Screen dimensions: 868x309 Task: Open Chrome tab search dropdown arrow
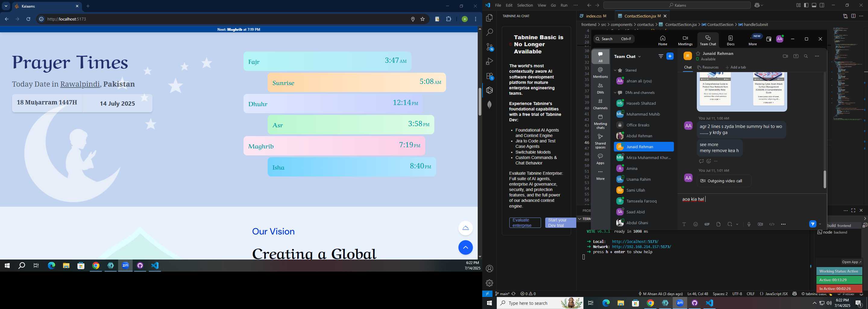tap(6, 6)
